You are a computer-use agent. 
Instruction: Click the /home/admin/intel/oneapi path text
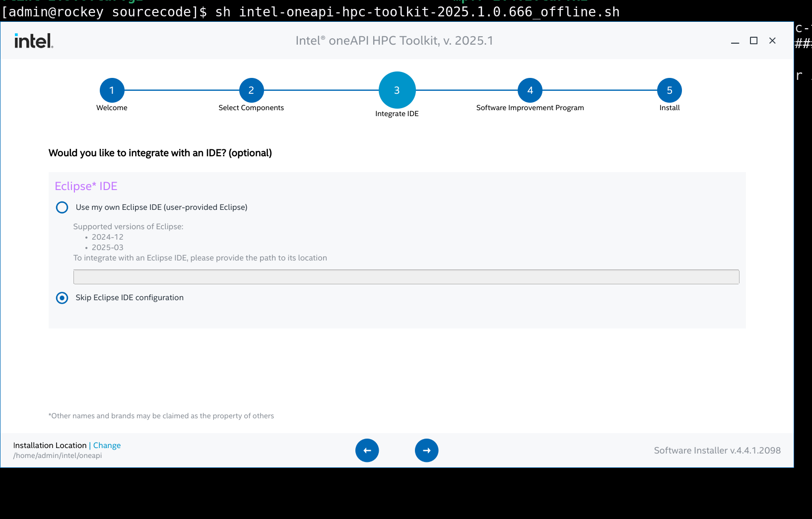tap(58, 455)
